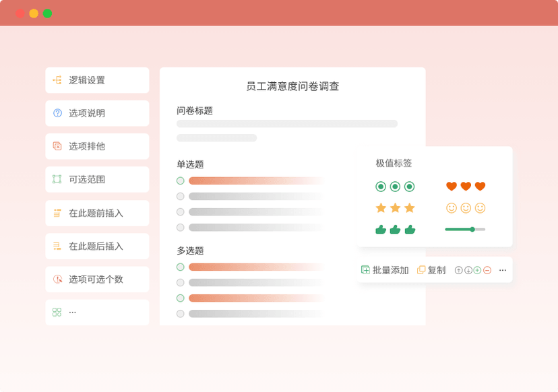The height and width of the screenshot is (392, 558).
Task: Click the last smiley face rating icon
Action: [480, 207]
